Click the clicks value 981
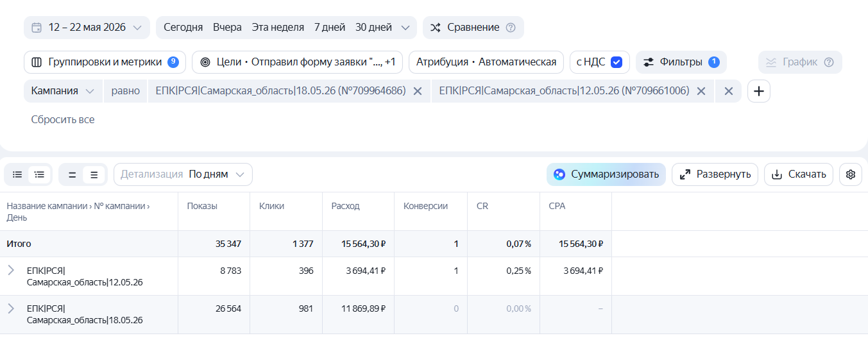Image resolution: width=868 pixels, height=338 pixels. point(306,308)
